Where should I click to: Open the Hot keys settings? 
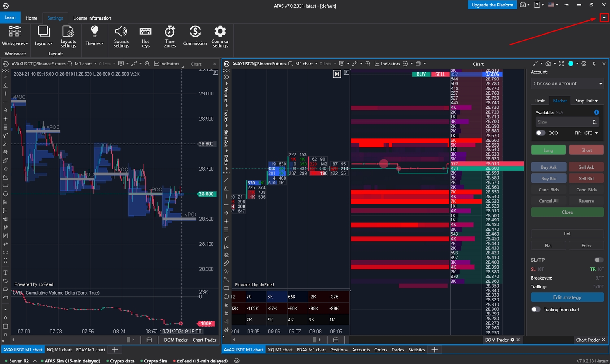coord(145,37)
